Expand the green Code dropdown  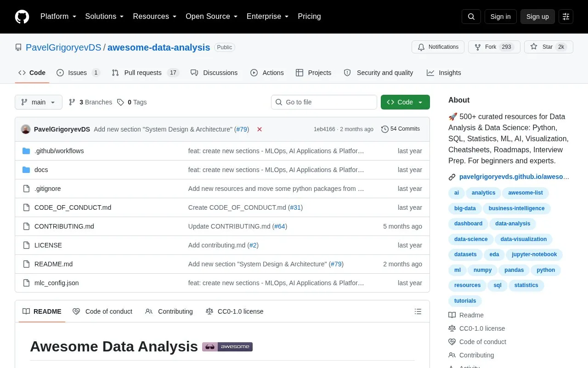[405, 102]
